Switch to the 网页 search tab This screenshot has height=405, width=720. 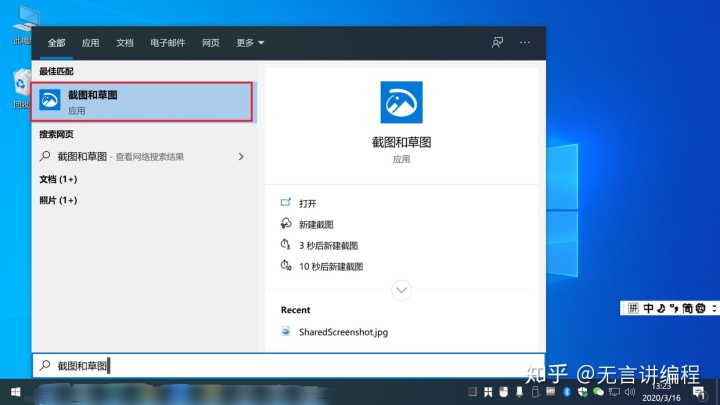pyautogui.click(x=211, y=43)
